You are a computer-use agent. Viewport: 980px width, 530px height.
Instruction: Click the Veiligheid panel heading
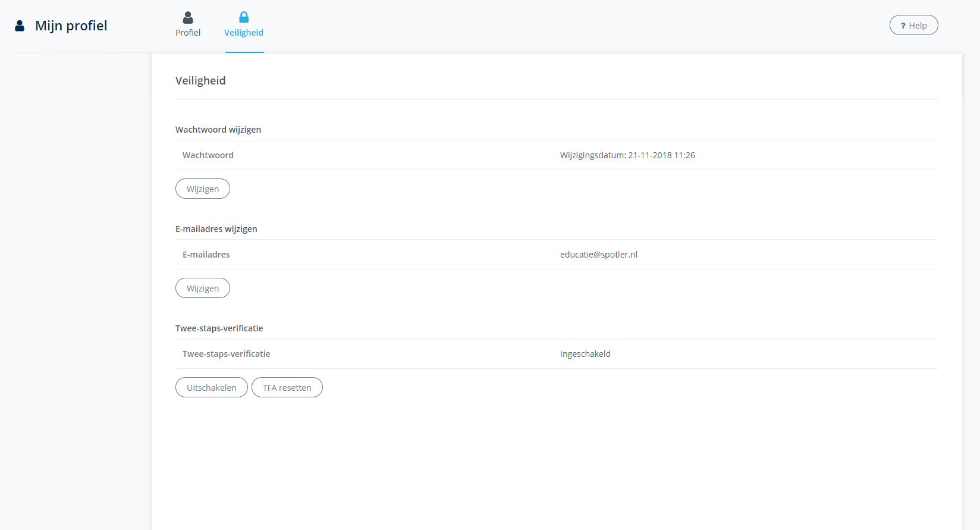pyautogui.click(x=200, y=80)
